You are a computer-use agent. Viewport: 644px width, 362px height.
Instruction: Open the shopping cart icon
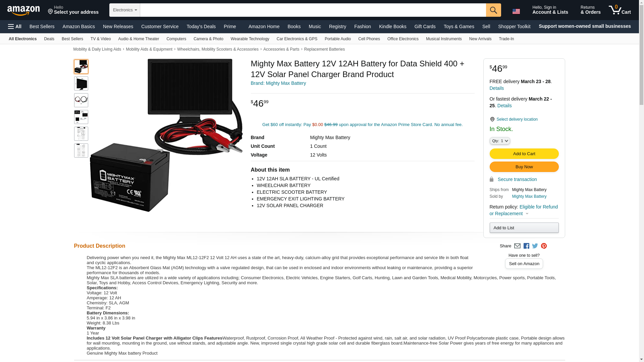tap(620, 10)
